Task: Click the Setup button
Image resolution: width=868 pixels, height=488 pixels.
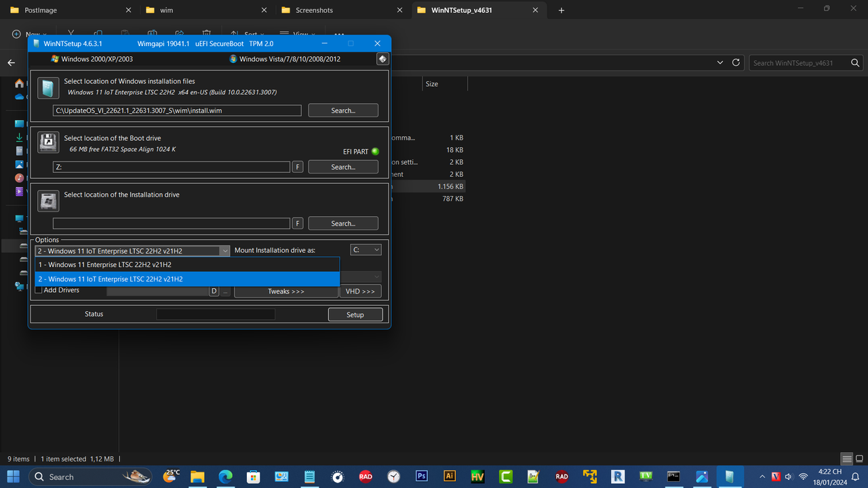Action: (x=355, y=314)
